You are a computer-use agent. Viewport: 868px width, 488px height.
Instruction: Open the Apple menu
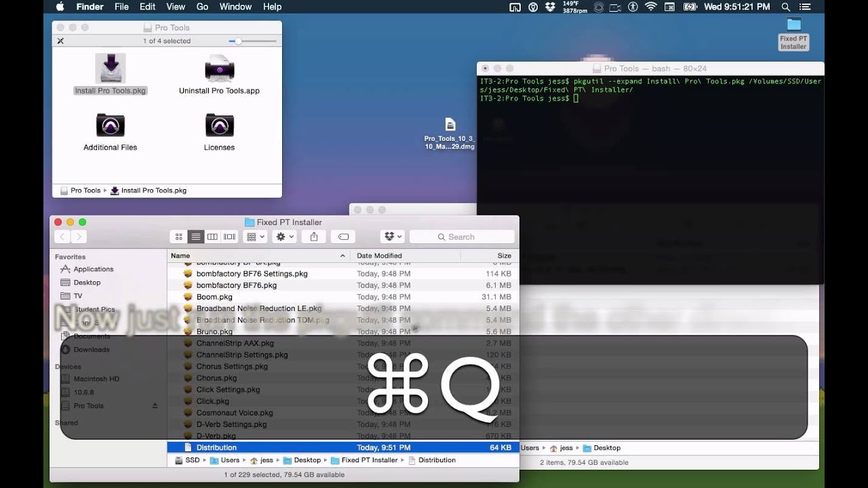(60, 7)
